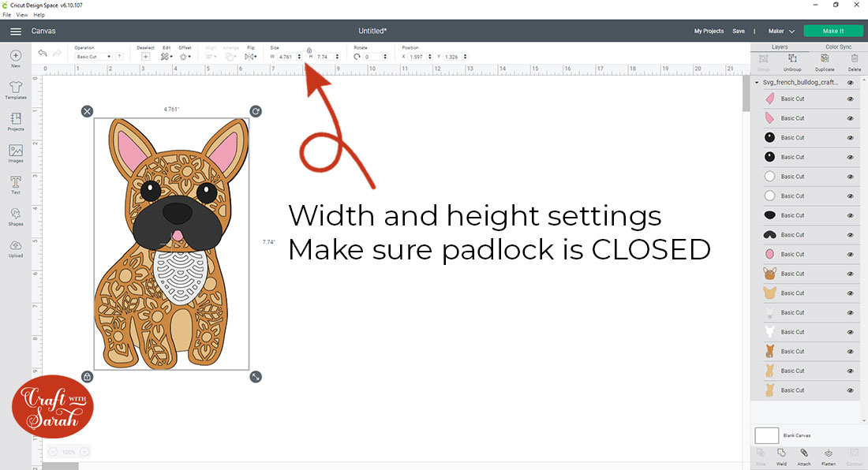
Task: Click the Duplicate icon
Action: [825, 58]
